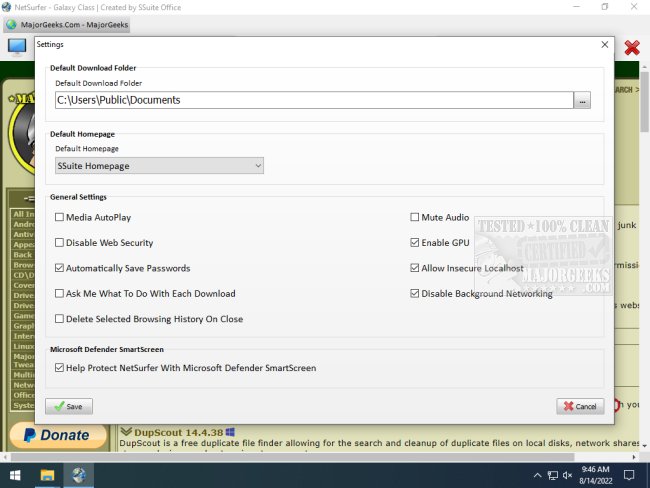This screenshot has height=488, width=650.
Task: Click the globe icon on the MajorGeeks tab
Action: point(12,25)
